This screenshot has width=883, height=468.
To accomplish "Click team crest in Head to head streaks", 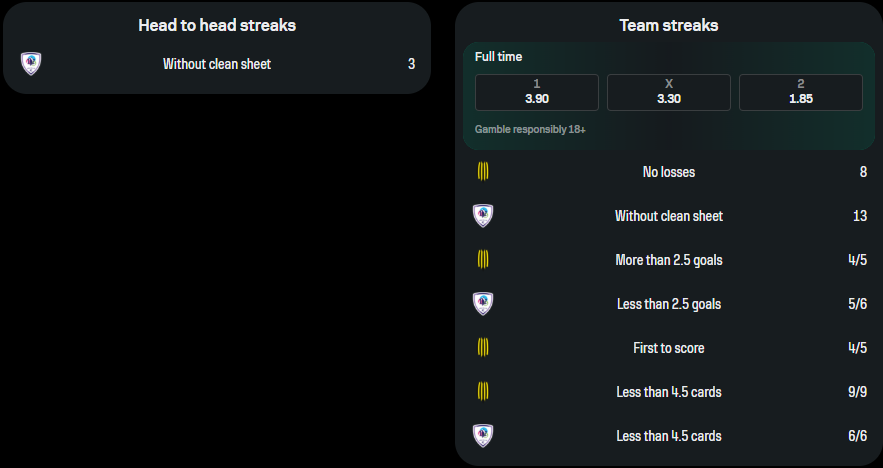I will tap(31, 64).
